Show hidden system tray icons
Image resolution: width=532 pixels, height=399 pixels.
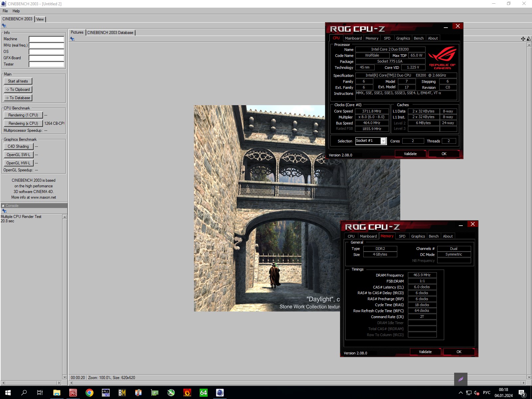461,393
